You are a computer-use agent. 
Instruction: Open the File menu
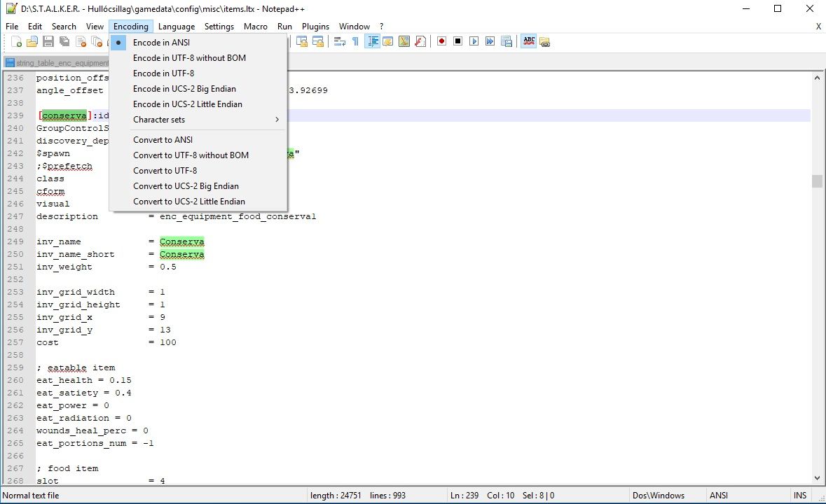click(12, 27)
